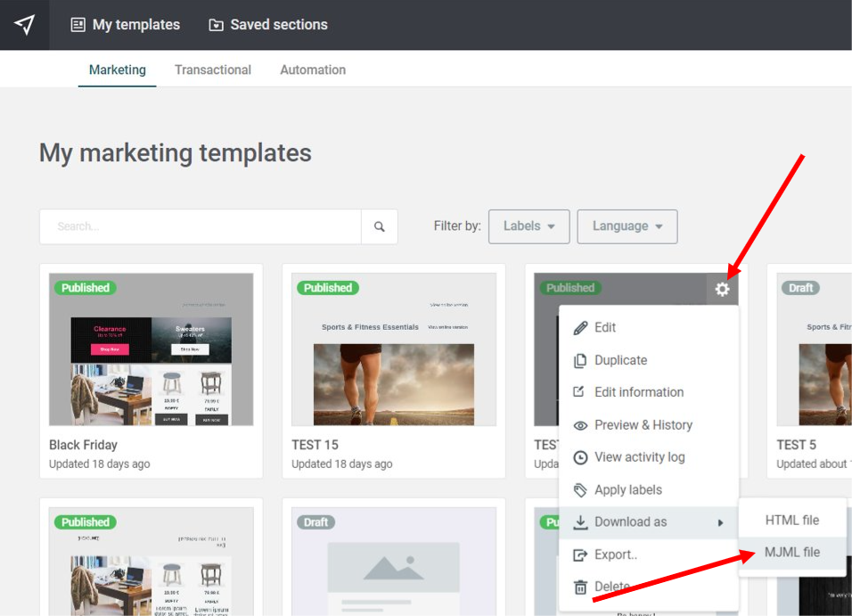Download template as HTML file
The width and height of the screenshot is (852, 616).
[792, 521]
